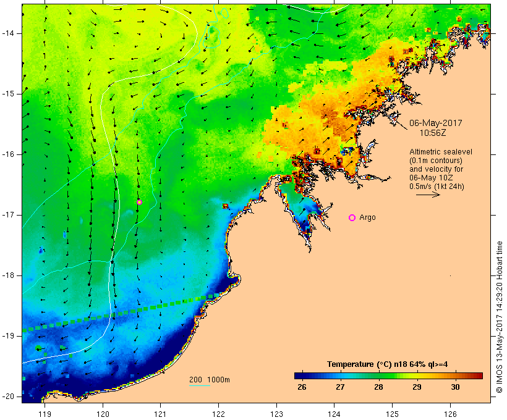The width and height of the screenshot is (507, 420).
Task: Click the cyan 200 1000m depth contour legend line
Action: pyautogui.click(x=200, y=386)
